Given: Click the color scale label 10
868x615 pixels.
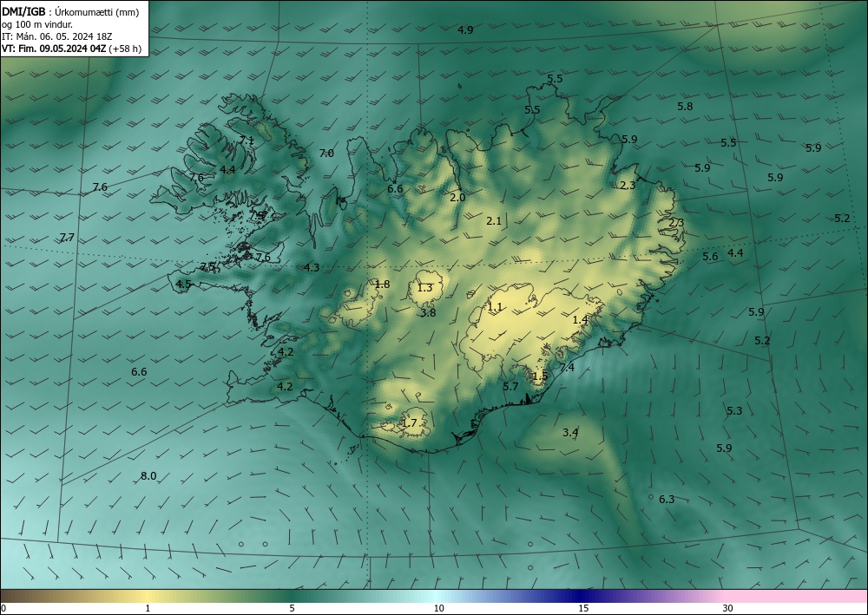Looking at the screenshot, I should [439, 608].
